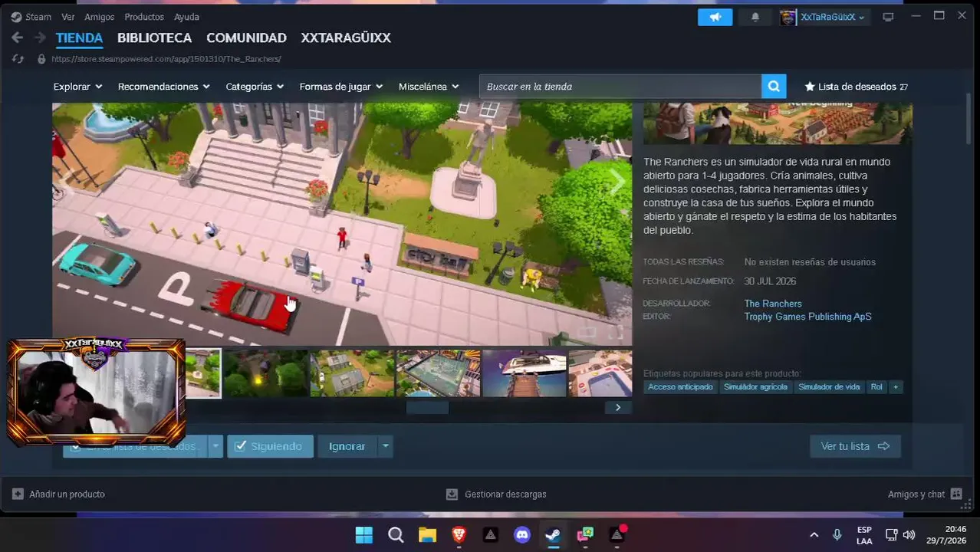Screen dimensions: 980x552
Task: Click the thumbnail strip scrollbar handle
Action: (x=427, y=407)
